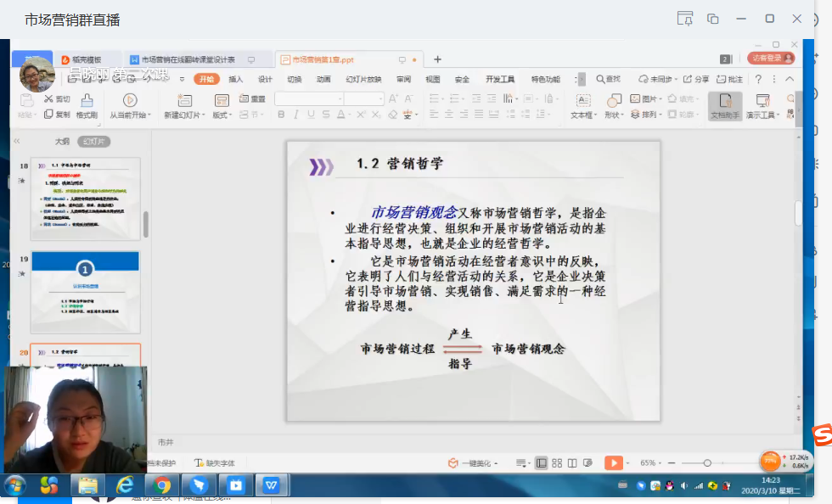Viewport: 832px width, 504px height.
Task: Open the font name combo box
Action: 309,99
